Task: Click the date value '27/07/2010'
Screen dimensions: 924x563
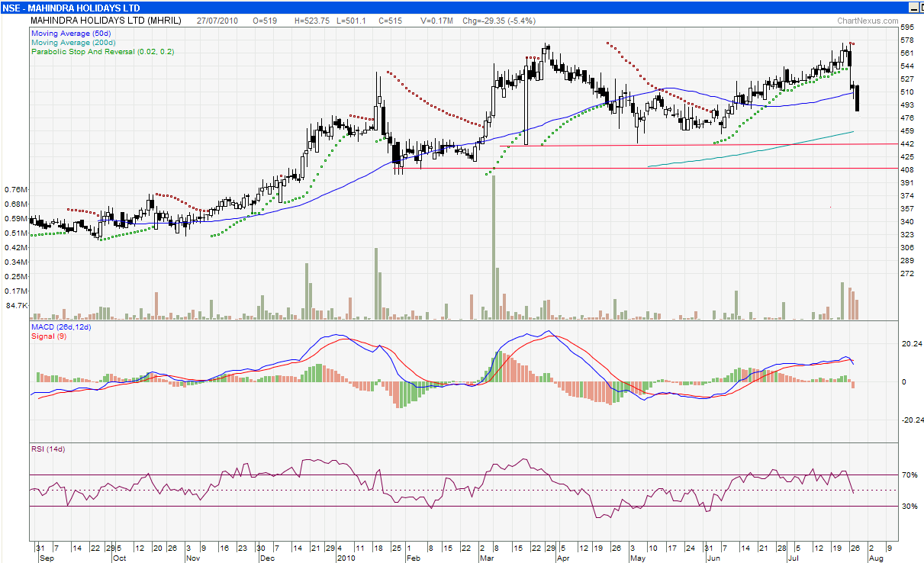Action: (x=217, y=21)
